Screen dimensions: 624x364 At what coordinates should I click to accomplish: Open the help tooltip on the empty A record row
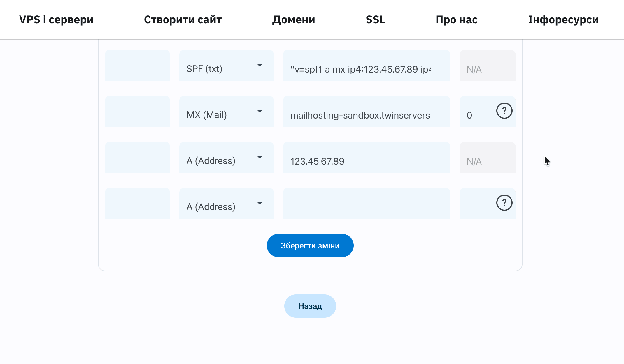pyautogui.click(x=504, y=203)
